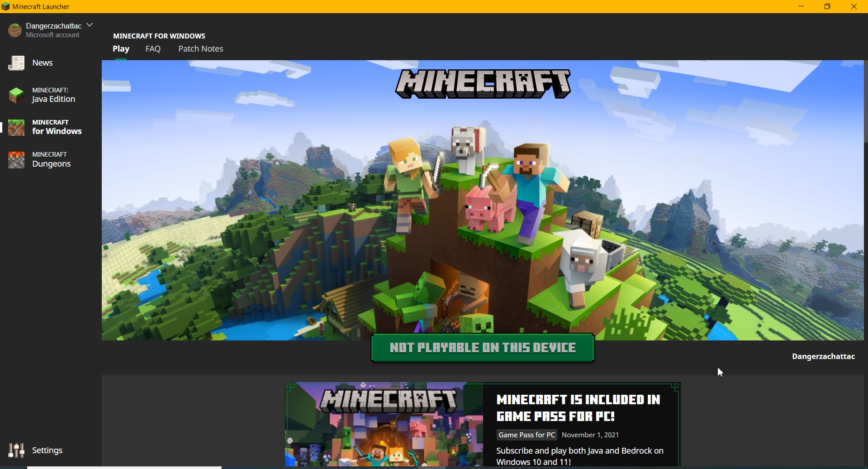This screenshot has height=469, width=868.
Task: Click the Not Playable On This Device button
Action: coord(483,348)
